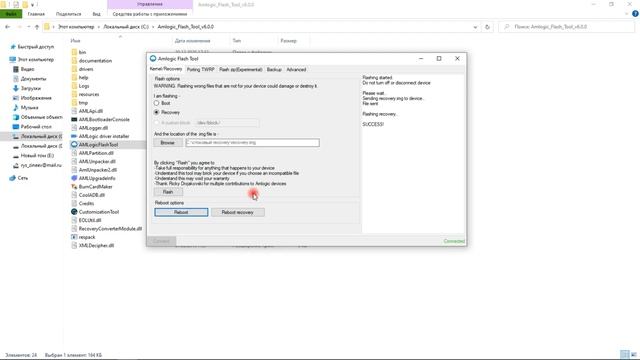Screen dimensions: 640x360
Task: Select XMLDecipher.dll file
Action: tap(96, 245)
